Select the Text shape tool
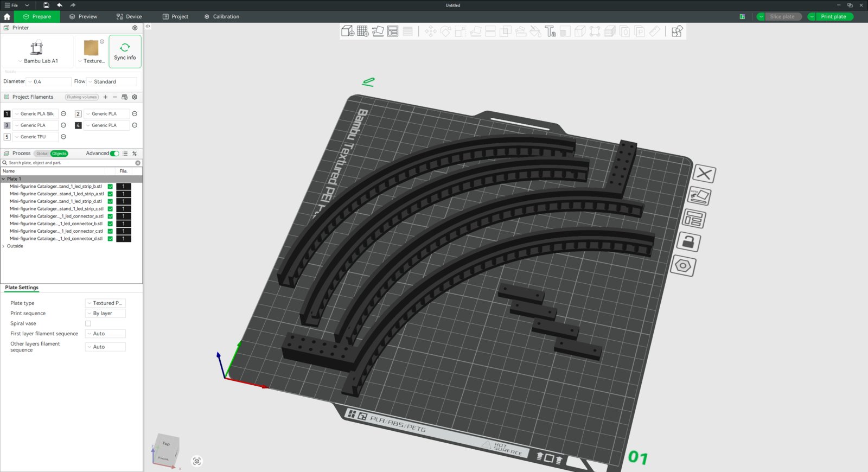Viewport: 868px width, 472px height. (x=550, y=31)
